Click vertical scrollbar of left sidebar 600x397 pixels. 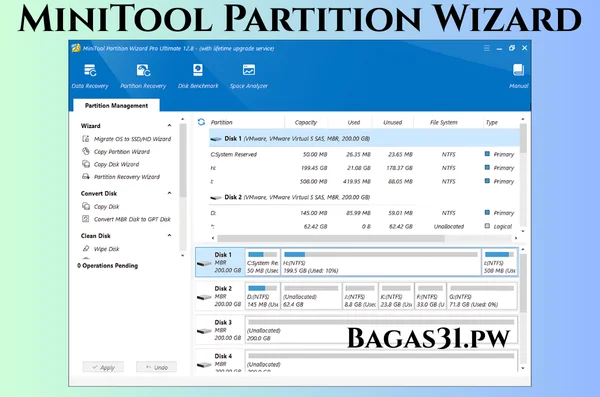[183, 160]
